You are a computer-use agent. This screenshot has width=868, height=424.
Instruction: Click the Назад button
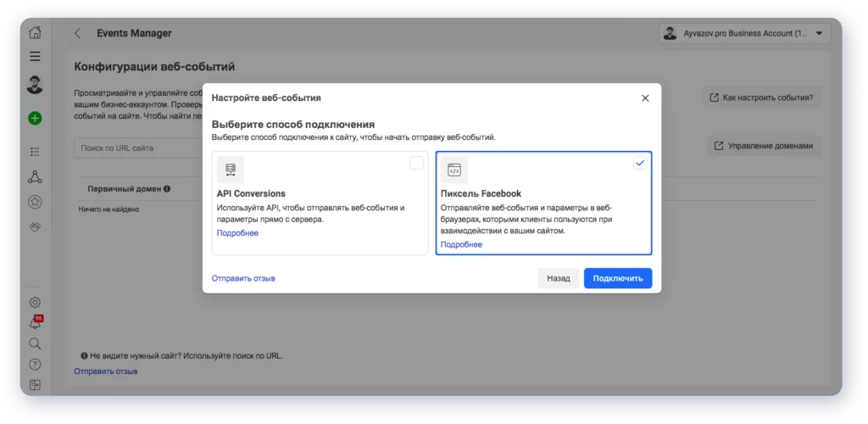pyautogui.click(x=559, y=278)
